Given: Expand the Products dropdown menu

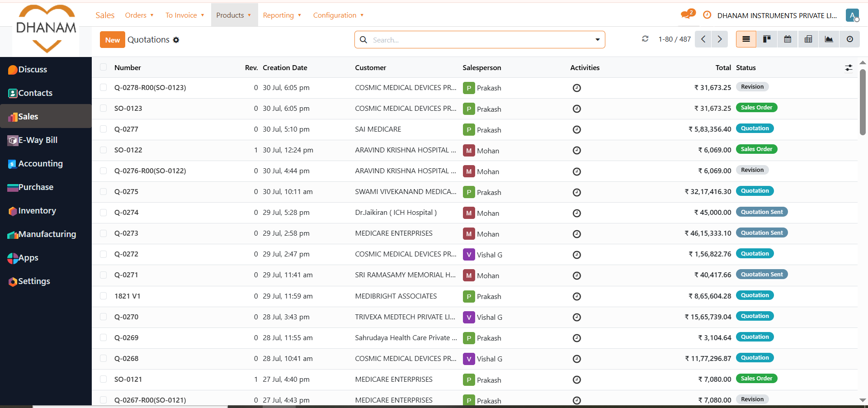Looking at the screenshot, I should click(x=234, y=15).
